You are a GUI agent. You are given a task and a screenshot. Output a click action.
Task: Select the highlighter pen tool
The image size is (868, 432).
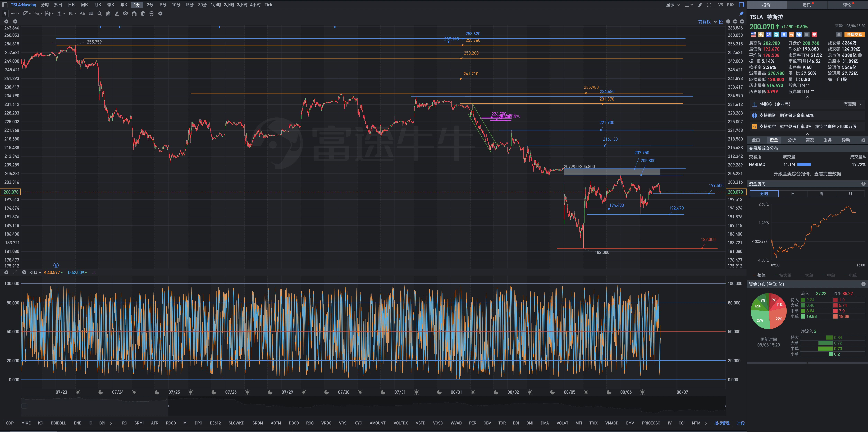(x=117, y=13)
